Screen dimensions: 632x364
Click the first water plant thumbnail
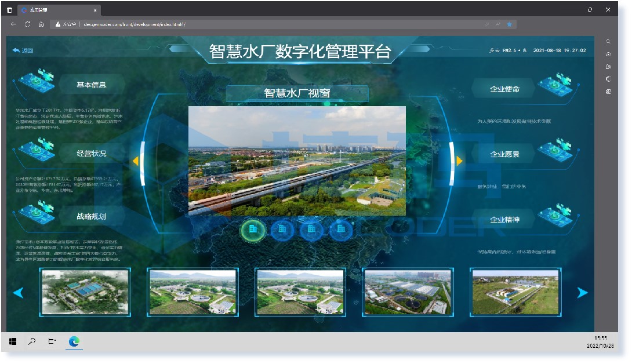[85, 292]
